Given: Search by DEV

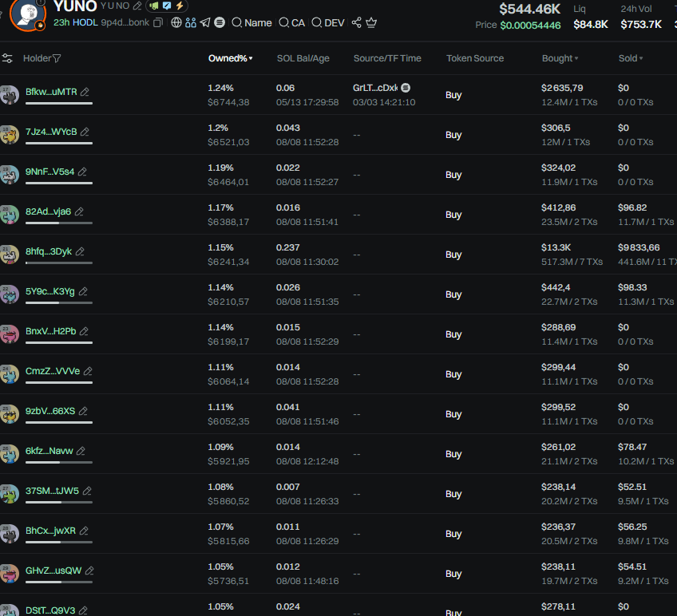Looking at the screenshot, I should click(328, 22).
